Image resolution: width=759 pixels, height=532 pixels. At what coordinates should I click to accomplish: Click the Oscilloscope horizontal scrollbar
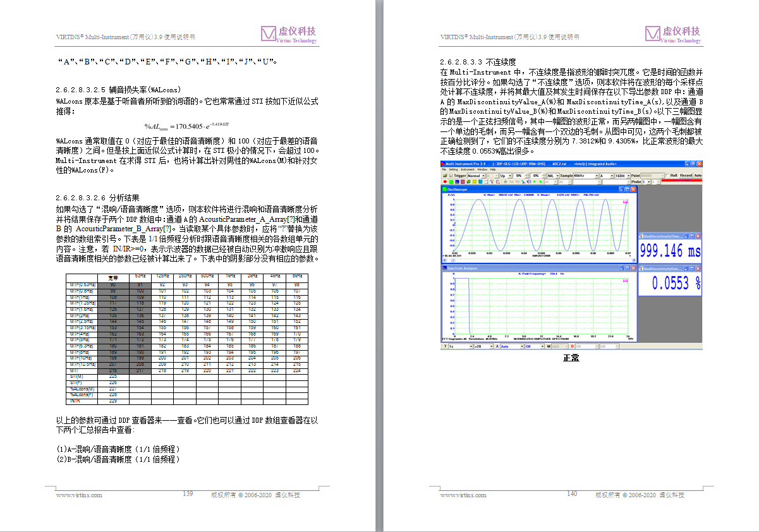[x=539, y=260]
